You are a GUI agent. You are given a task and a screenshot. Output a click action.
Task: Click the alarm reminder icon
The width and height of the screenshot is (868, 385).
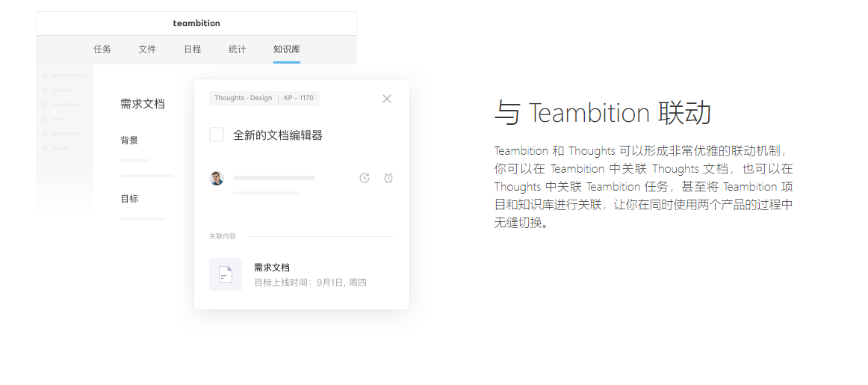[388, 178]
